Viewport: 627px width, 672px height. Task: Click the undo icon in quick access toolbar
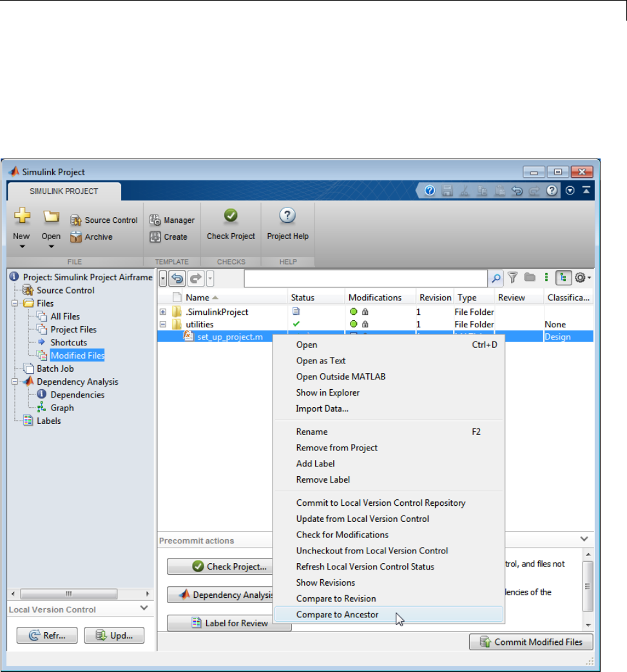517,191
